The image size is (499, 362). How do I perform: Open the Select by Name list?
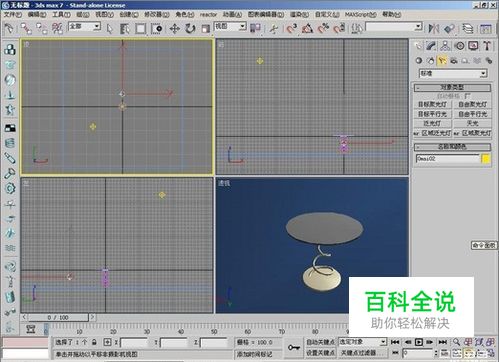[x=125, y=29]
